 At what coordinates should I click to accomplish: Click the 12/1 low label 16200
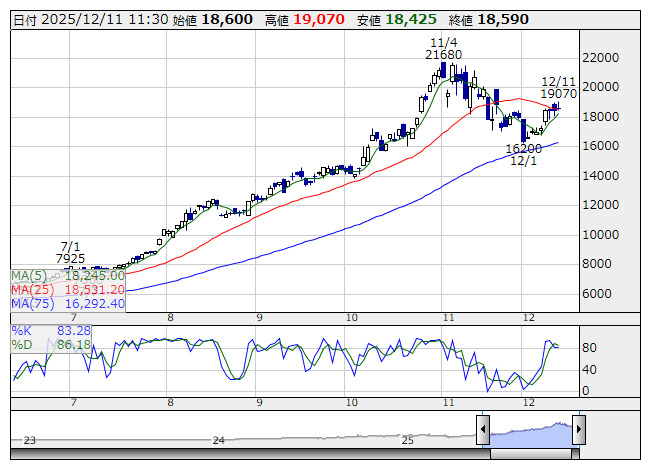coord(523,148)
